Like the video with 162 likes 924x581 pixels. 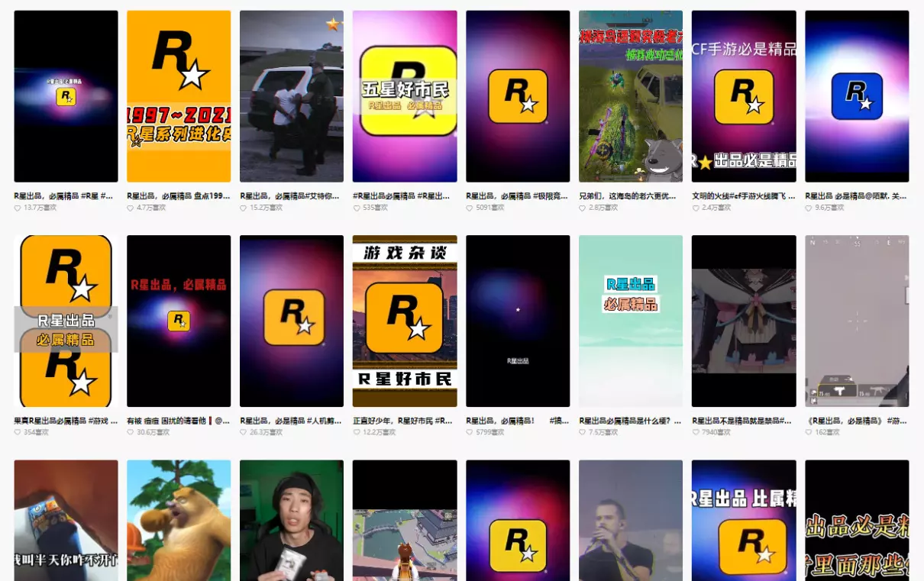click(x=809, y=432)
